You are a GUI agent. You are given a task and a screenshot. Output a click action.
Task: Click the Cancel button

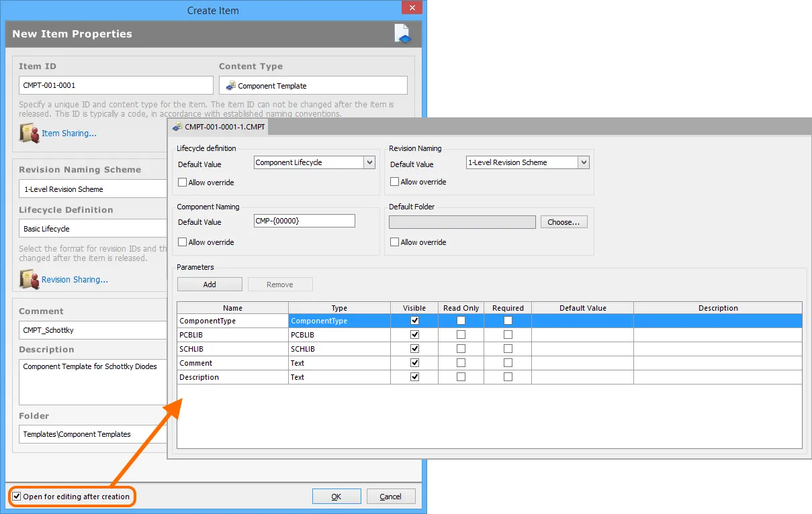click(390, 497)
